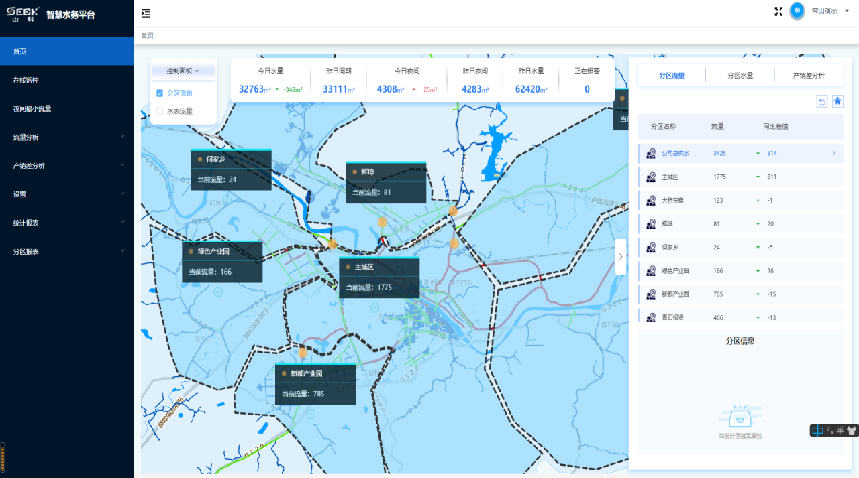Click the round blue user avatar
The image size is (859, 478).
[x=797, y=11]
